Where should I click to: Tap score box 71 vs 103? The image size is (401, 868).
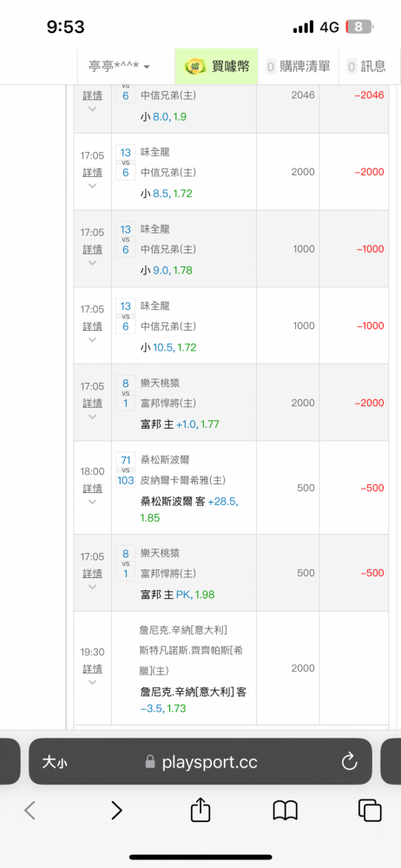(126, 470)
